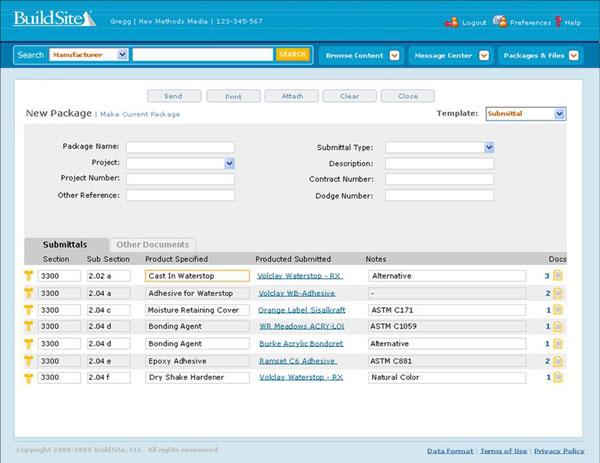The height and width of the screenshot is (463, 600).
Task: Click the Clear button
Action: coord(349,96)
